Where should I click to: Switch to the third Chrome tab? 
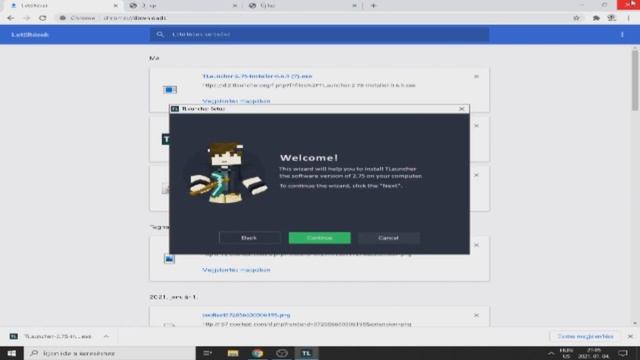(302, 5)
